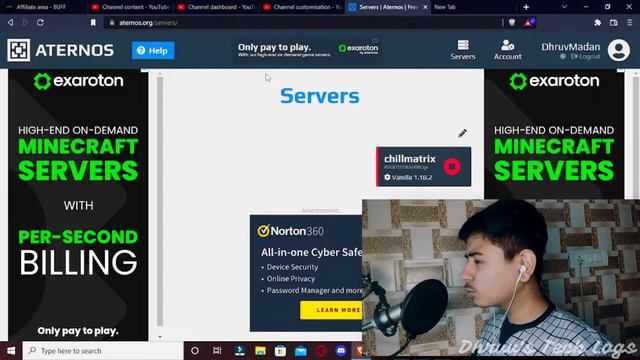Click the settings gear beside Logout
The height and width of the screenshot is (360, 640).
(562, 56)
